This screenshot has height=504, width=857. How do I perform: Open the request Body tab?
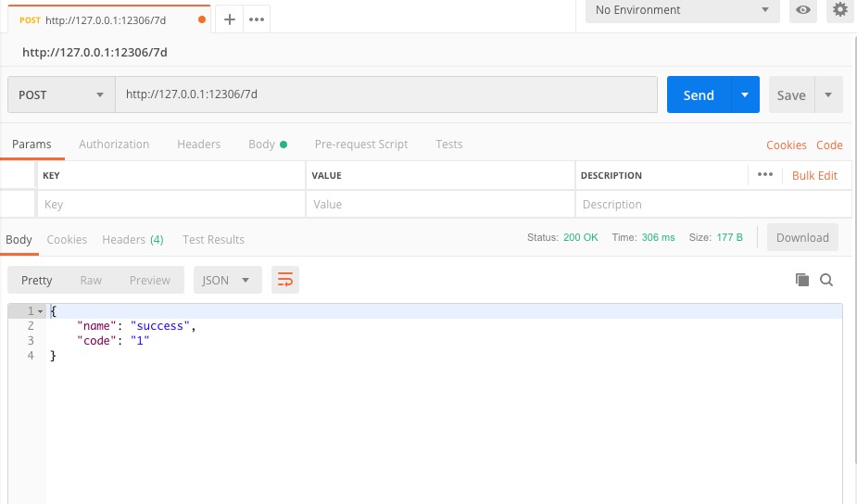pyautogui.click(x=267, y=145)
